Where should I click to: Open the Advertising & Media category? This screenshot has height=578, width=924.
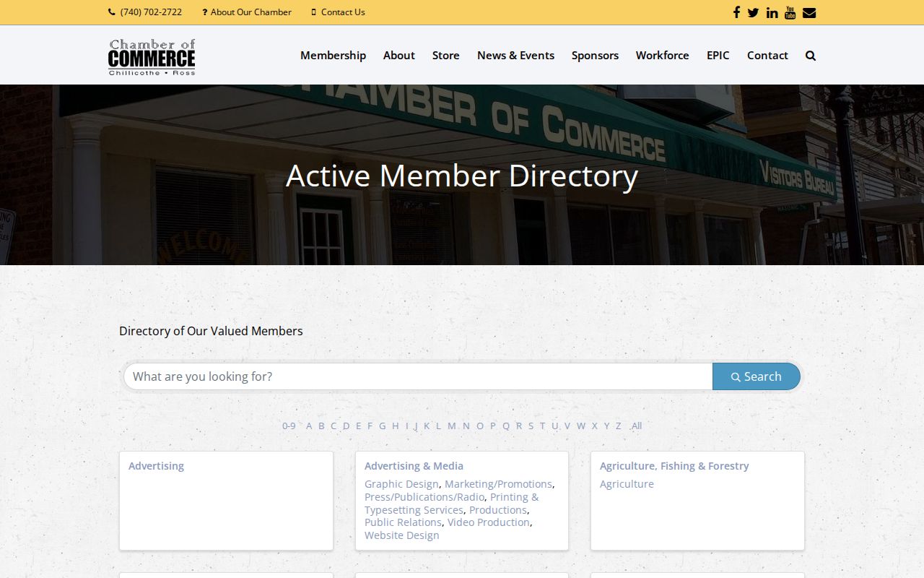(x=414, y=466)
